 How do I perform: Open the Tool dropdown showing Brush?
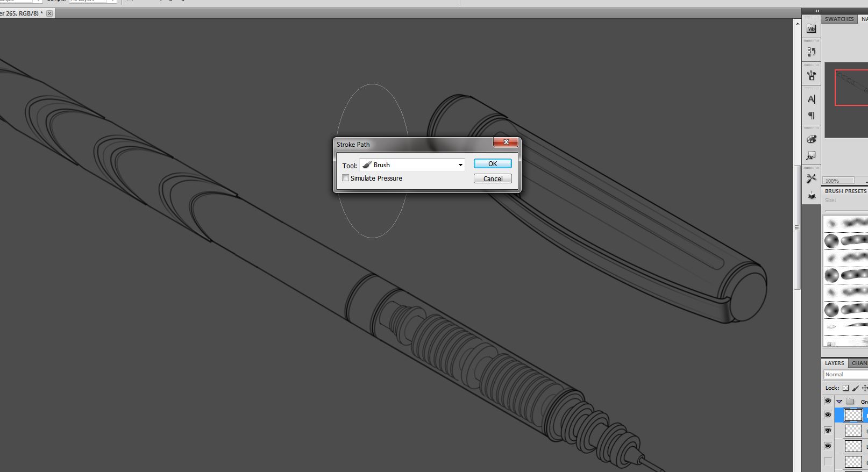412,165
